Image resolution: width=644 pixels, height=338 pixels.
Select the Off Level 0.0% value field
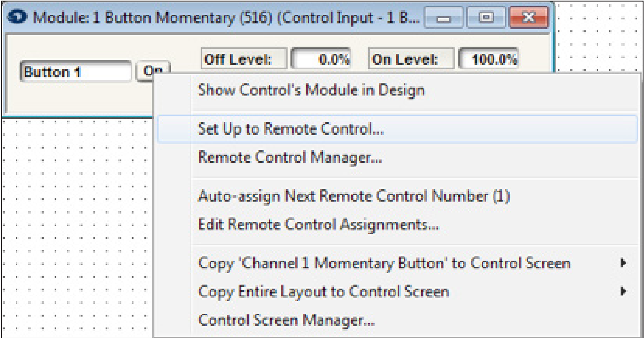321,60
